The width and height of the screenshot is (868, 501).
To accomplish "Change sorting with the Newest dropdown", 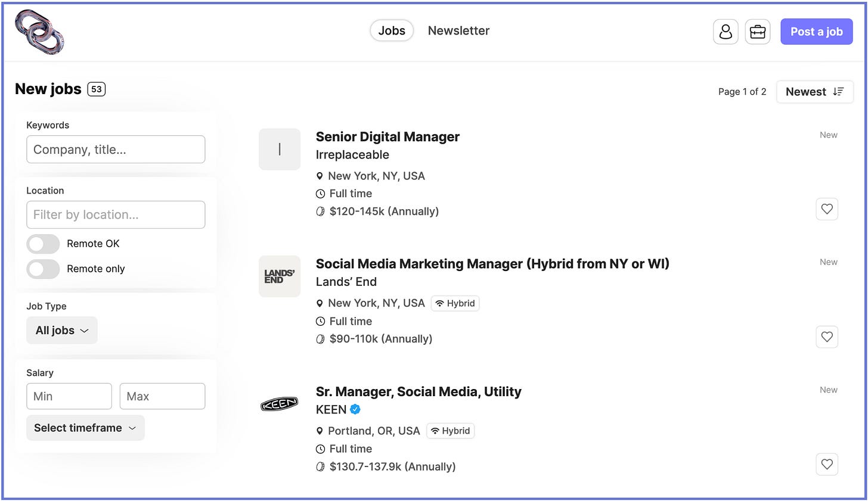I will tap(815, 92).
